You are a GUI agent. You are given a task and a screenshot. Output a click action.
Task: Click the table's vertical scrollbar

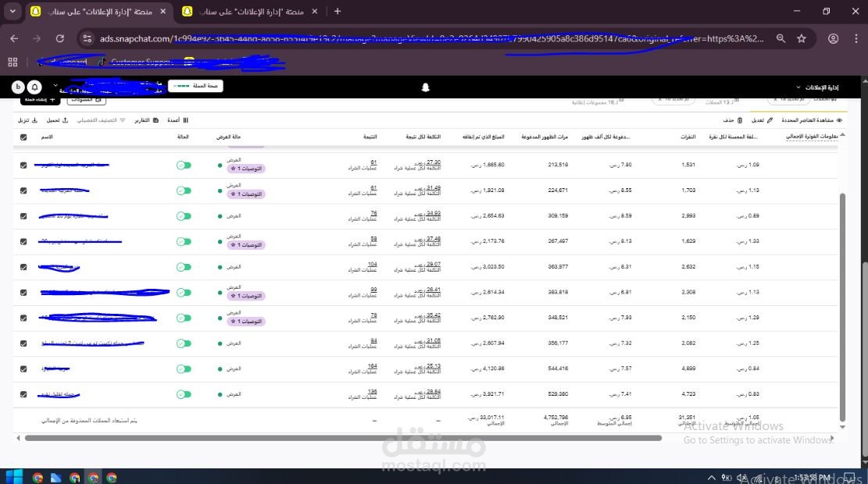(842, 307)
